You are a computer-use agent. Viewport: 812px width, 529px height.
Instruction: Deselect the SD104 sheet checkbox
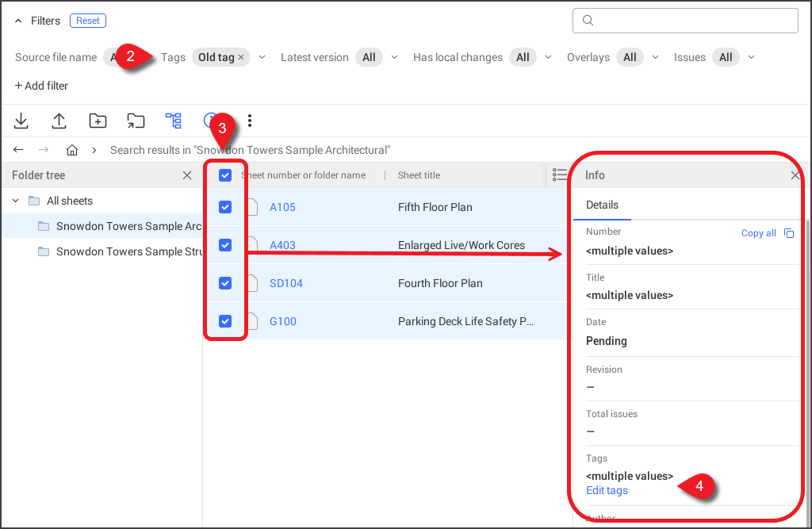pos(225,283)
